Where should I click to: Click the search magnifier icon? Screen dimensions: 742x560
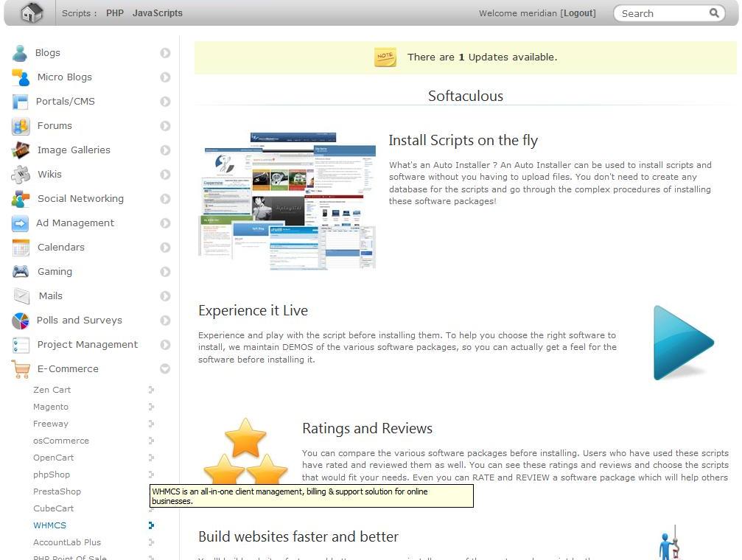click(x=714, y=13)
